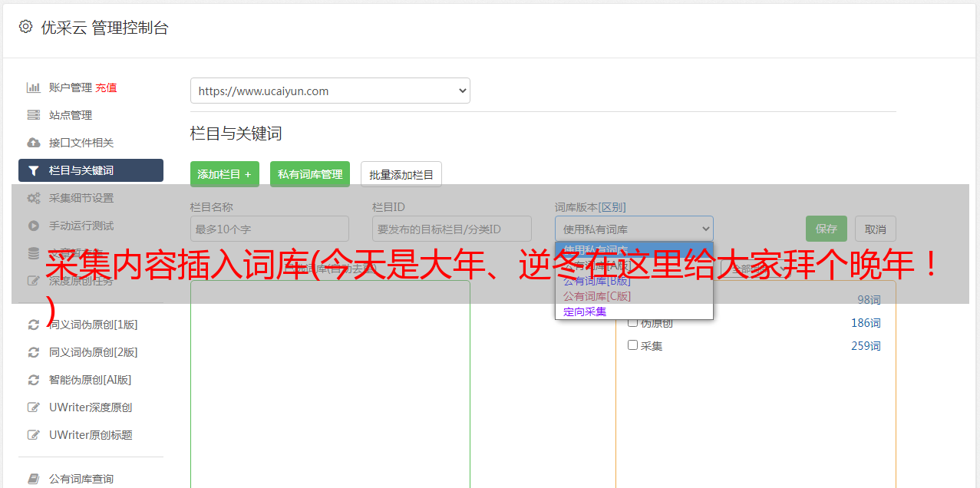The width and height of the screenshot is (980, 488).
Task: Click the 栏目名称 input field
Action: (269, 229)
